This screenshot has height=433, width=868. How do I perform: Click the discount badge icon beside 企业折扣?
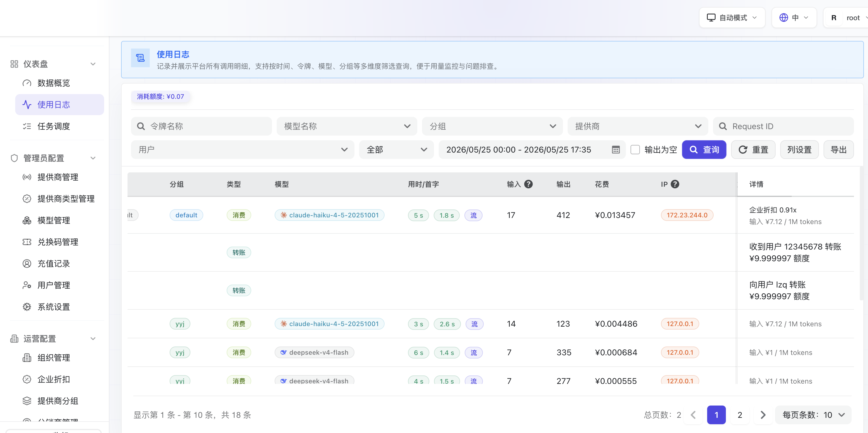(x=27, y=379)
